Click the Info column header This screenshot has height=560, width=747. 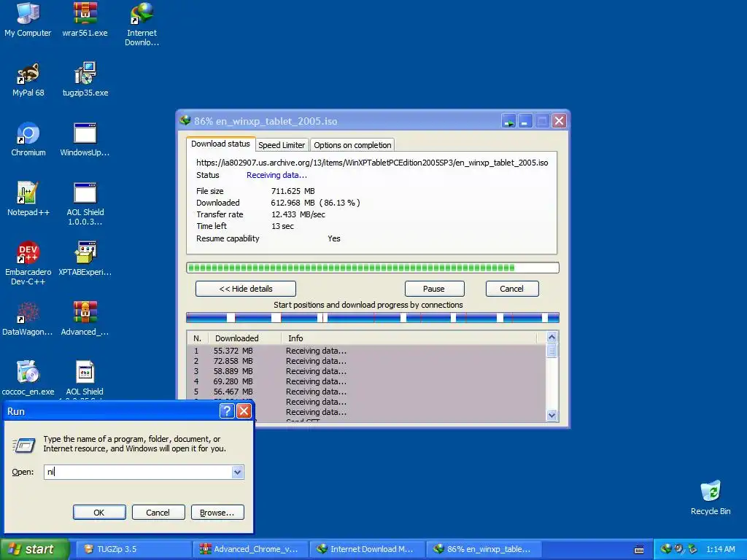pos(409,338)
